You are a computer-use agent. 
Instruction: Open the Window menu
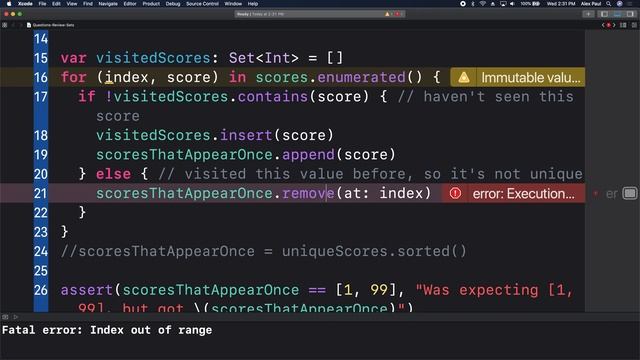tap(233, 4)
